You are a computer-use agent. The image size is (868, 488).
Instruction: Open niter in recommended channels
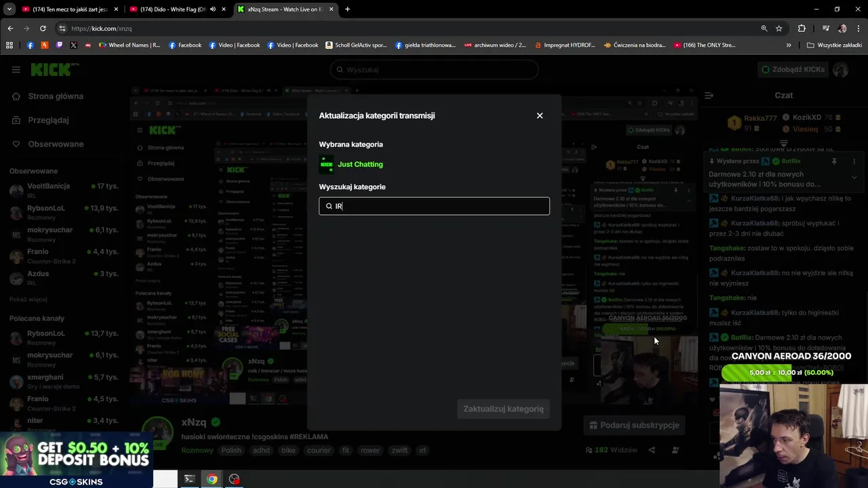click(x=64, y=424)
